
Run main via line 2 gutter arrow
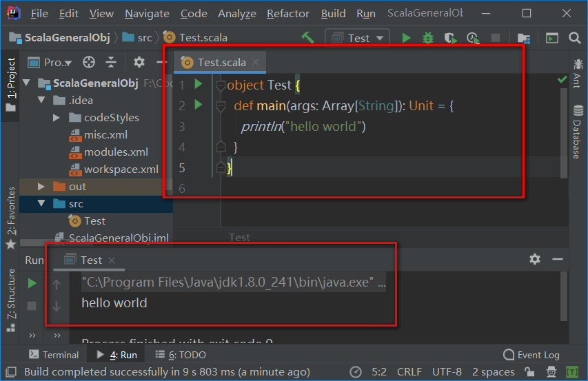coord(199,105)
